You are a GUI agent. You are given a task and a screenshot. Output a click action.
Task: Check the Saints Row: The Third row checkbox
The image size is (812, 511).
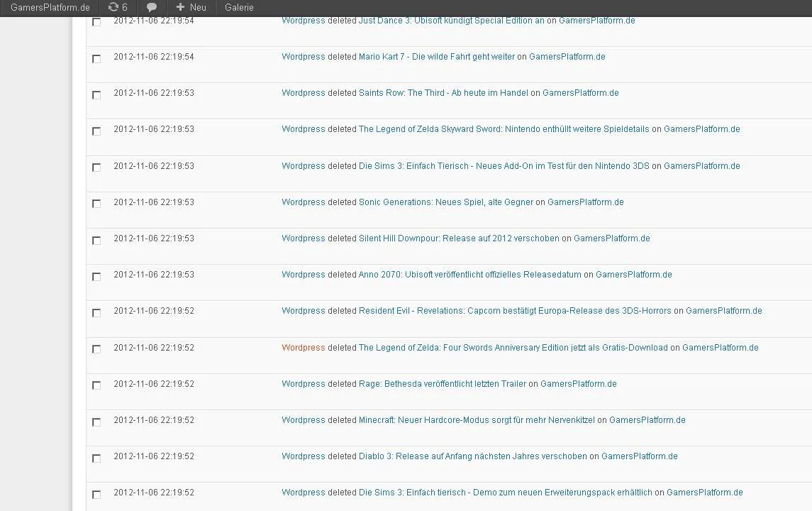(96, 95)
